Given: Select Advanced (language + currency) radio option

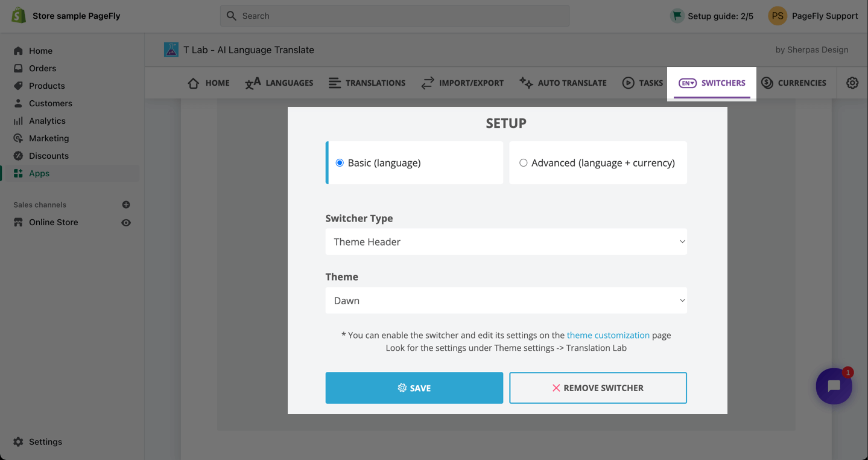Looking at the screenshot, I should click(x=524, y=163).
